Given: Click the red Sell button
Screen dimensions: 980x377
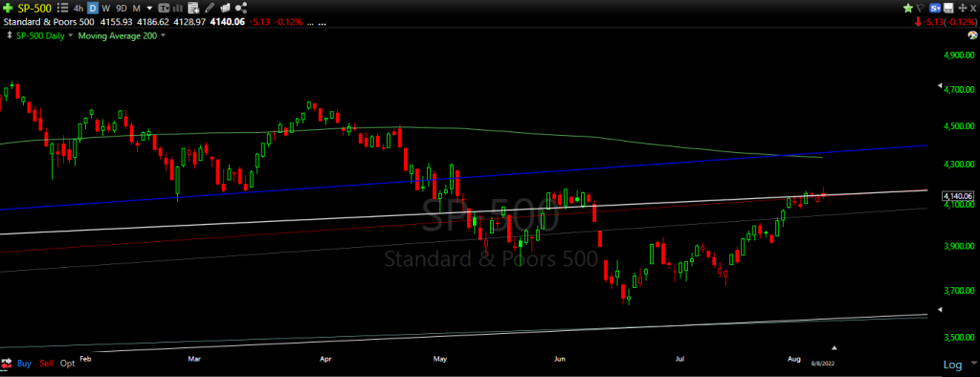Looking at the screenshot, I should [x=46, y=364].
